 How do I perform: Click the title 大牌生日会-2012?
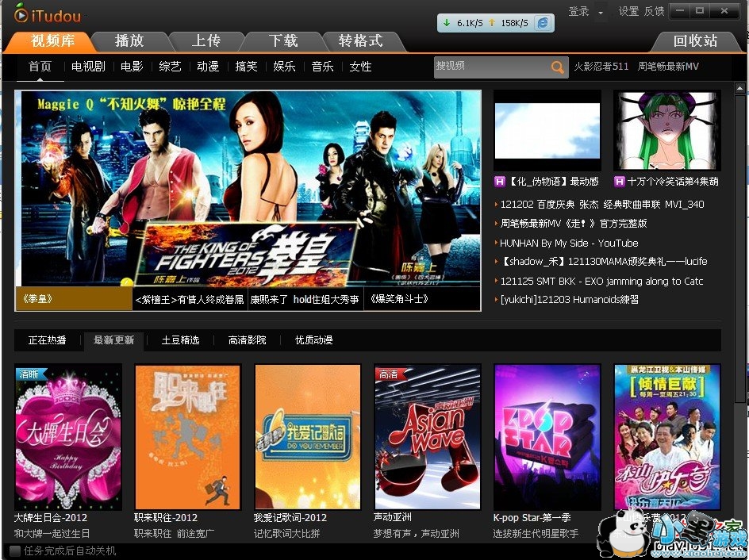(51, 517)
